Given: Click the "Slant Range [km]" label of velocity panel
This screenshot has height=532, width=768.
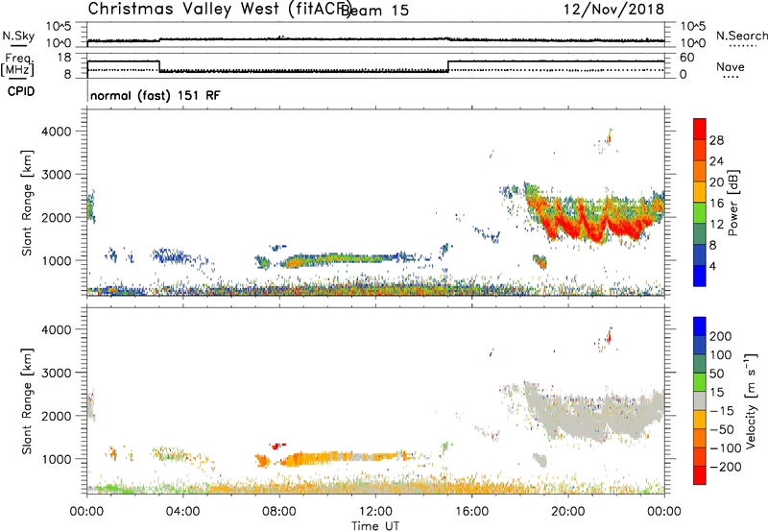Looking at the screenshot, I should point(27,400).
